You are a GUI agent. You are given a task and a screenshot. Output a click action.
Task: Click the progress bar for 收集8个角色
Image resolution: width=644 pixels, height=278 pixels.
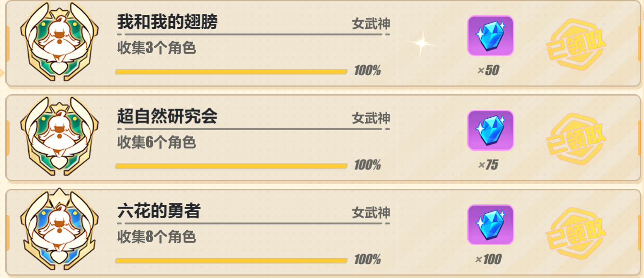(x=231, y=261)
